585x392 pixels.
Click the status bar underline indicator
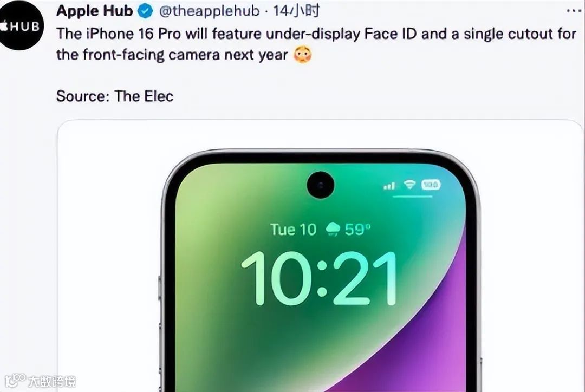pos(413,196)
